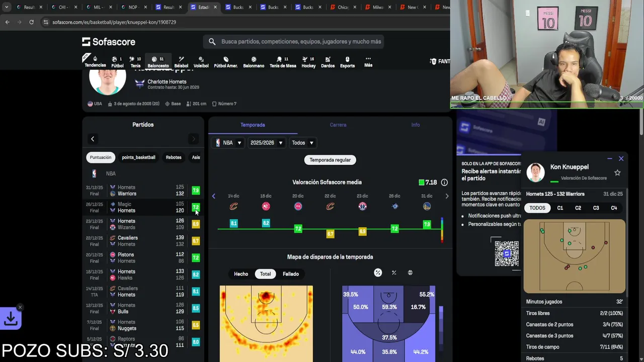
Task: Select the Baloncesto sport category
Action: click(158, 62)
